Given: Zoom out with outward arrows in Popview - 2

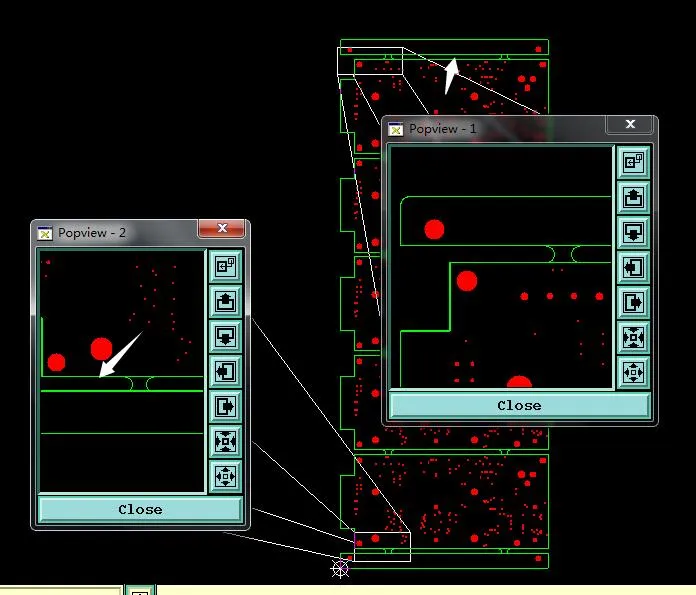Looking at the screenshot, I should pyautogui.click(x=225, y=476).
